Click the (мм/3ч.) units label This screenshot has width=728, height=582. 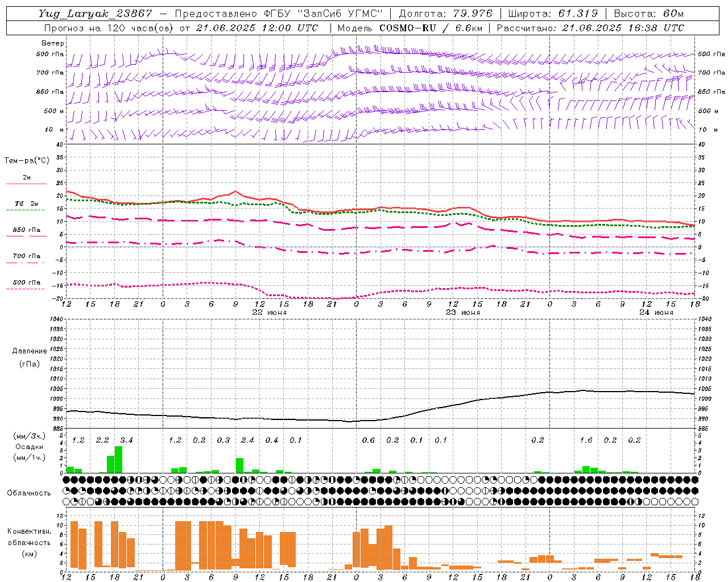(30, 436)
